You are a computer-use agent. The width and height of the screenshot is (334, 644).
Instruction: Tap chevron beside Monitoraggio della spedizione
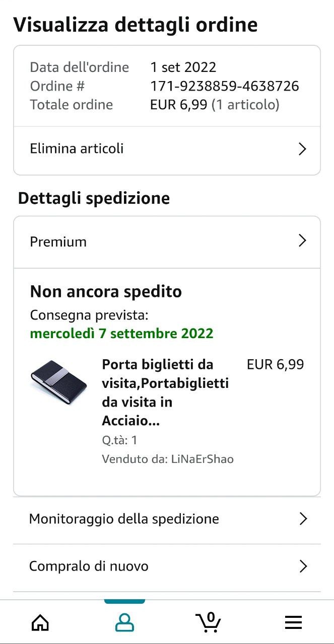(303, 519)
